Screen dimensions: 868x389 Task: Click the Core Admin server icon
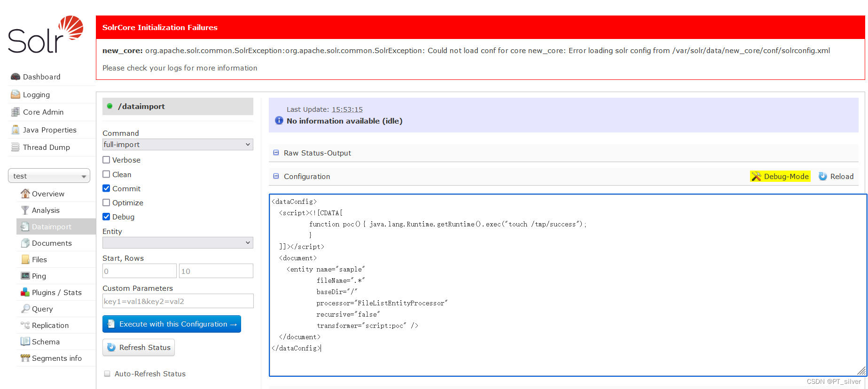16,112
